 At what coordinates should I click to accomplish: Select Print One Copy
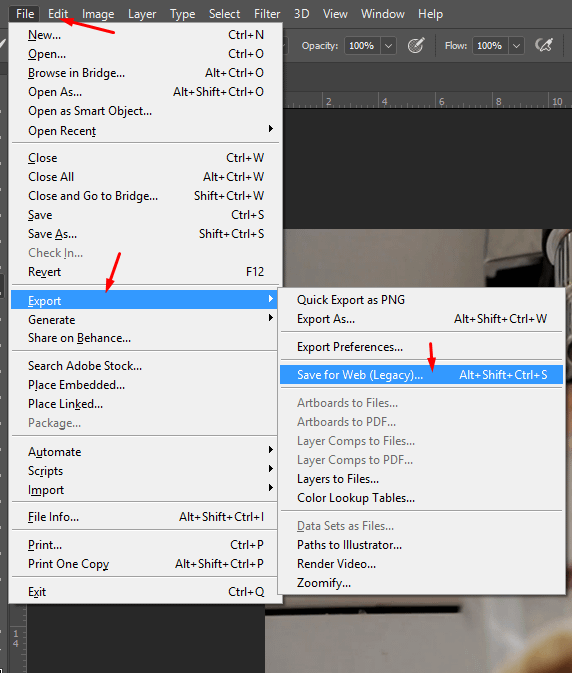coord(146,564)
